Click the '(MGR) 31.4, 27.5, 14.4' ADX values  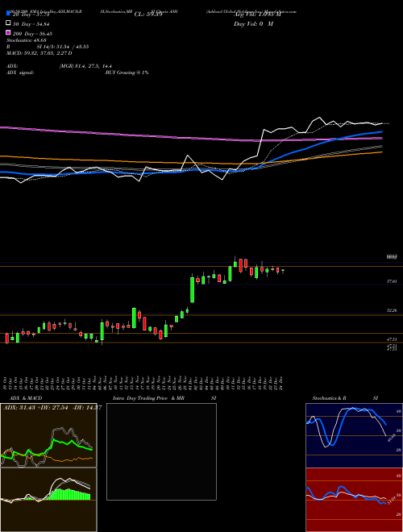[x=85, y=66]
